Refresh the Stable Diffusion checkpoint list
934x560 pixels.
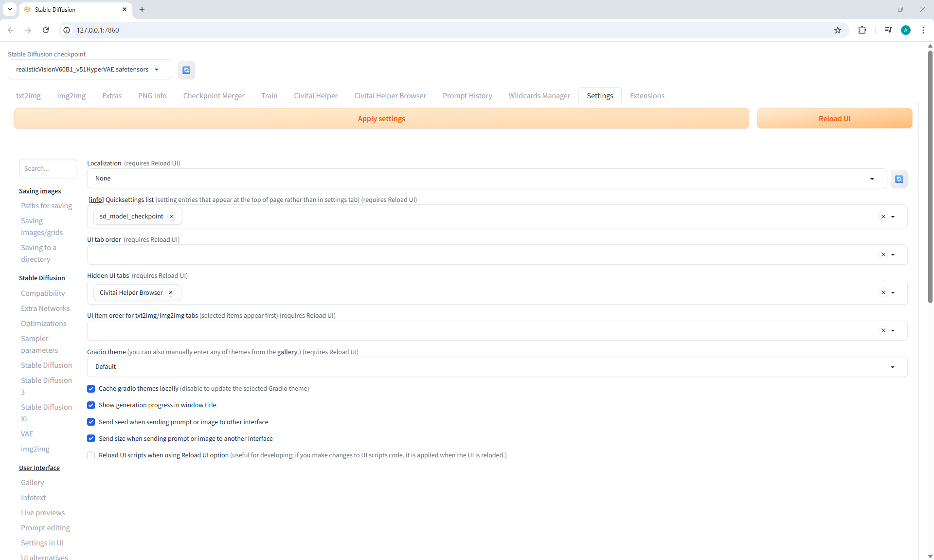pos(186,70)
